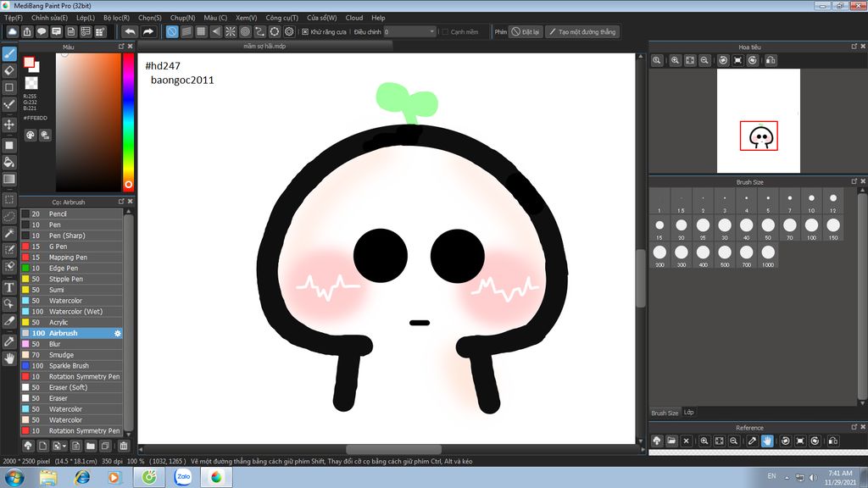Open the Bộ lọc(R) menu

(116, 18)
